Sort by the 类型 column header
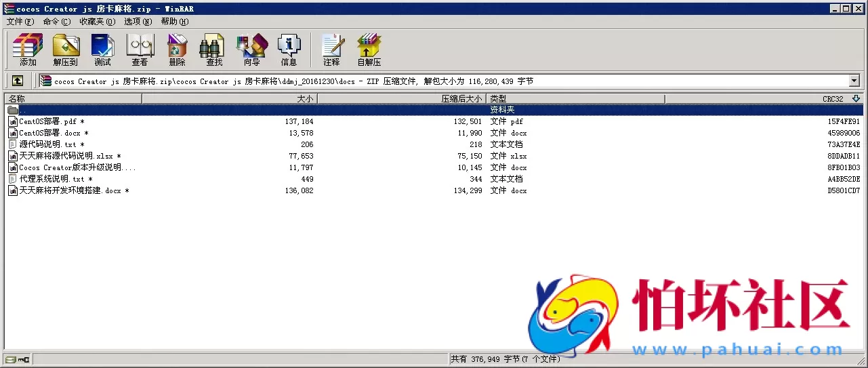This screenshot has height=368, width=868. (x=575, y=99)
